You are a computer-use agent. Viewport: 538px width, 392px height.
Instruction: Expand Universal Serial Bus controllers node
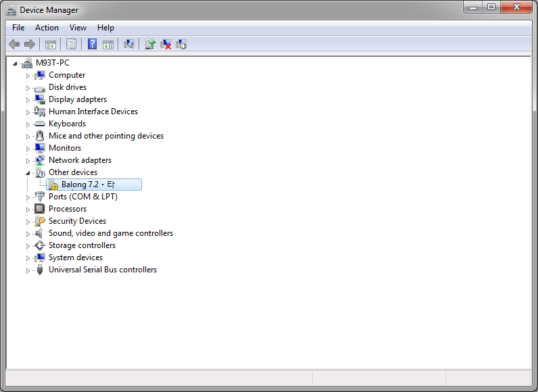(x=28, y=270)
